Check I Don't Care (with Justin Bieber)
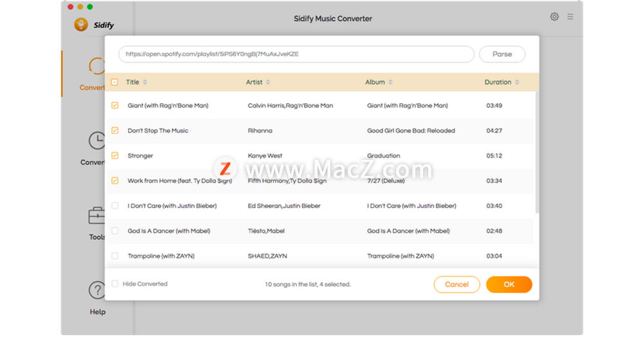The width and height of the screenshot is (644, 337). pyautogui.click(x=115, y=206)
